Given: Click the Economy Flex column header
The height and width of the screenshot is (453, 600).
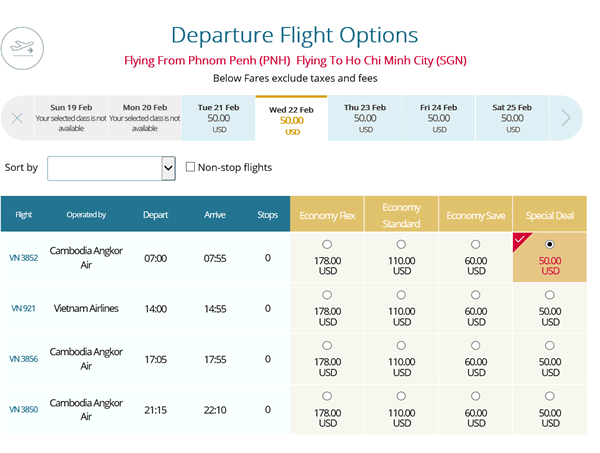Looking at the screenshot, I should pos(327,215).
